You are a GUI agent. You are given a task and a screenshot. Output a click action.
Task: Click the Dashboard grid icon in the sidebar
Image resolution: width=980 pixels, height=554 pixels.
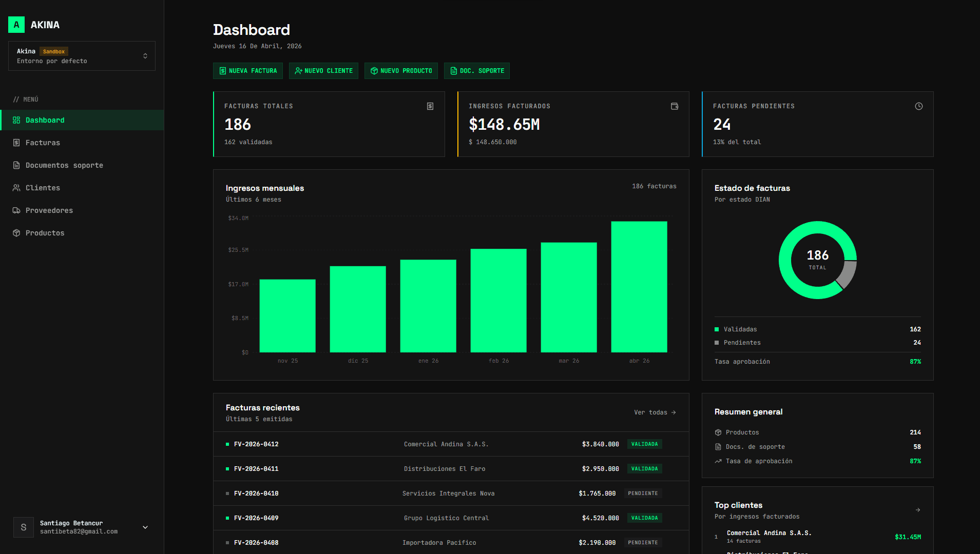point(16,120)
